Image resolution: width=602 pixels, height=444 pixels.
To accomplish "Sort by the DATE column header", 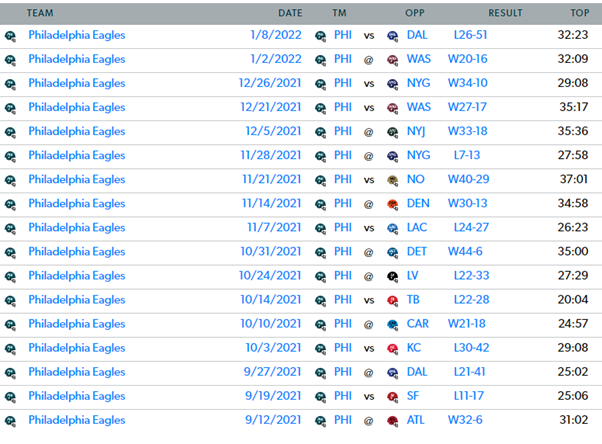I will 290,13.
